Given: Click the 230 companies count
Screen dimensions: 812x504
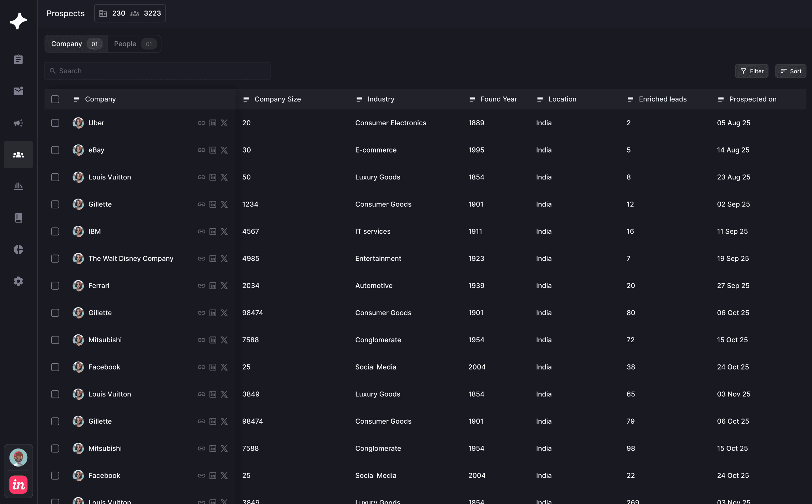Looking at the screenshot, I should 119,13.
